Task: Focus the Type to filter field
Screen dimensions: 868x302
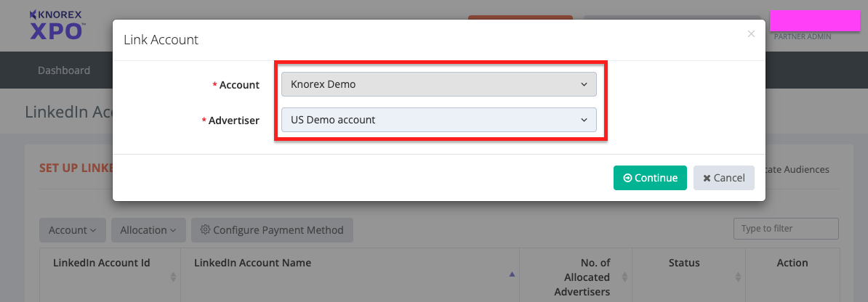Action: (786, 229)
